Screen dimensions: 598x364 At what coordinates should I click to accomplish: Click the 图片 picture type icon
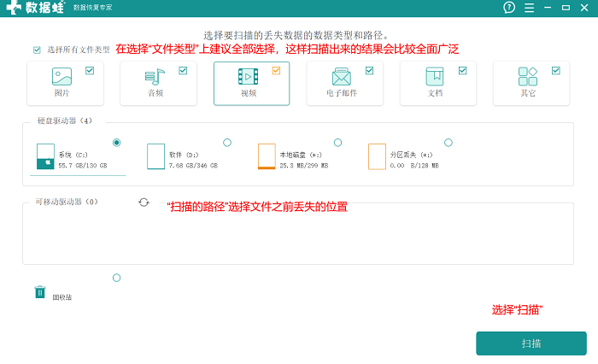coord(62,76)
